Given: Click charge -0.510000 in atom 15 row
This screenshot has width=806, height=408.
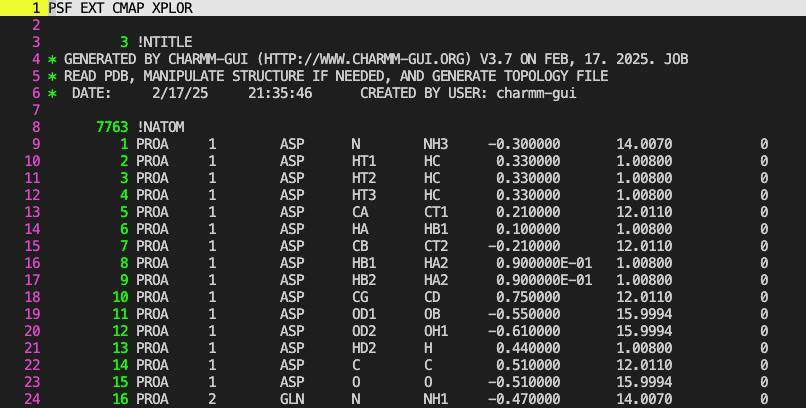Looking at the screenshot, I should click(x=524, y=381).
